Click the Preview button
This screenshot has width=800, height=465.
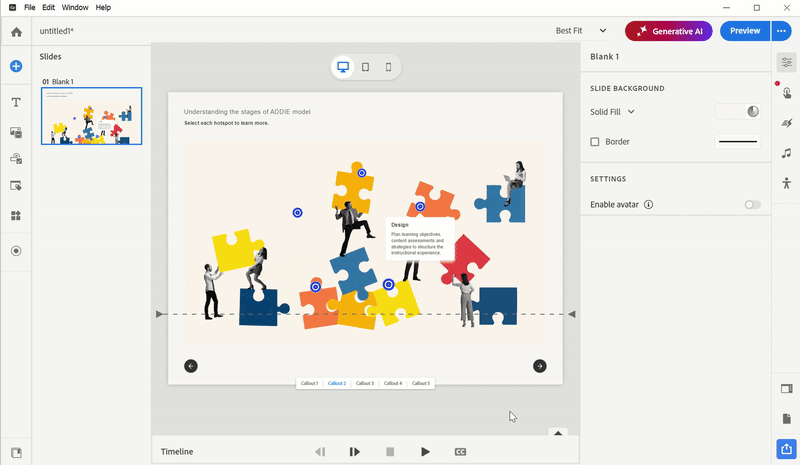click(x=744, y=31)
